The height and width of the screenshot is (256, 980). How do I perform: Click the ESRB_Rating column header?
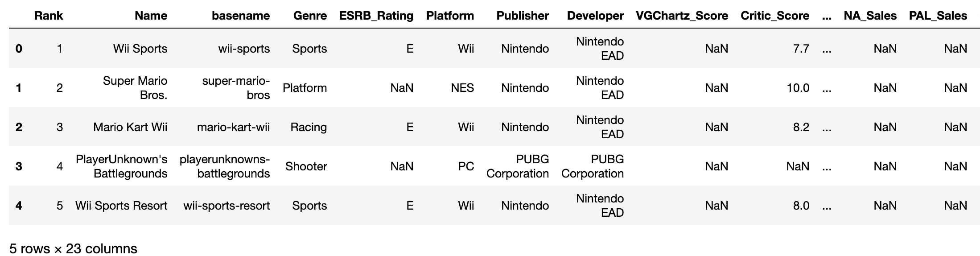(376, 16)
